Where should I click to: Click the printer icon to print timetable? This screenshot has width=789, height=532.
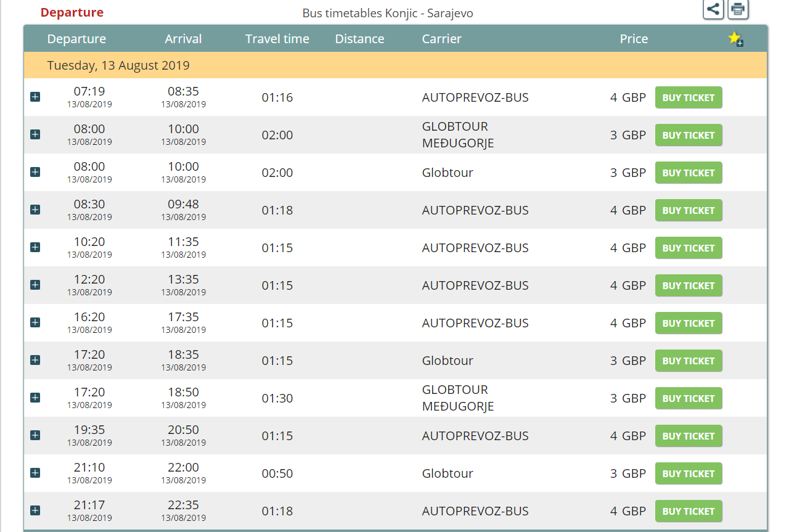[x=738, y=9]
